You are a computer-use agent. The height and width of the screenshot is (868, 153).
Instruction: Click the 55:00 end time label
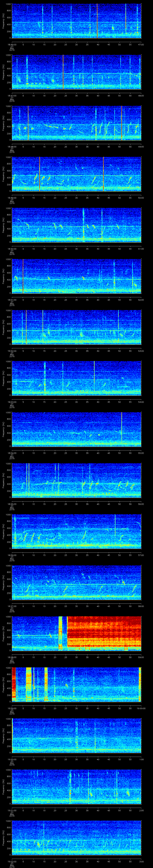coord(141,453)
